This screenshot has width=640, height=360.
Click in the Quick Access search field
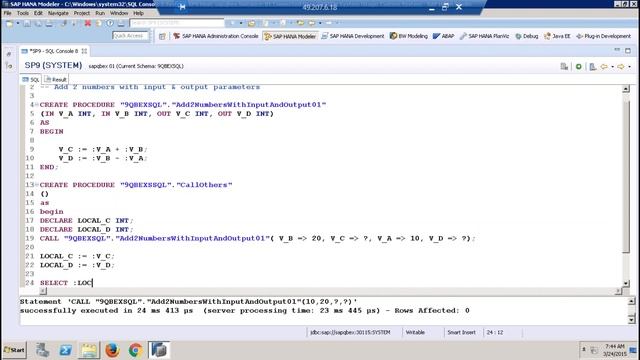(x=130, y=36)
